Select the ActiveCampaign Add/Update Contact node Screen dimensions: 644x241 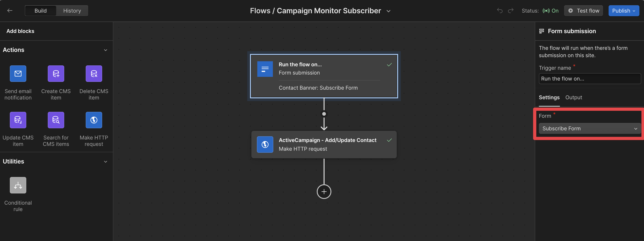tap(324, 145)
